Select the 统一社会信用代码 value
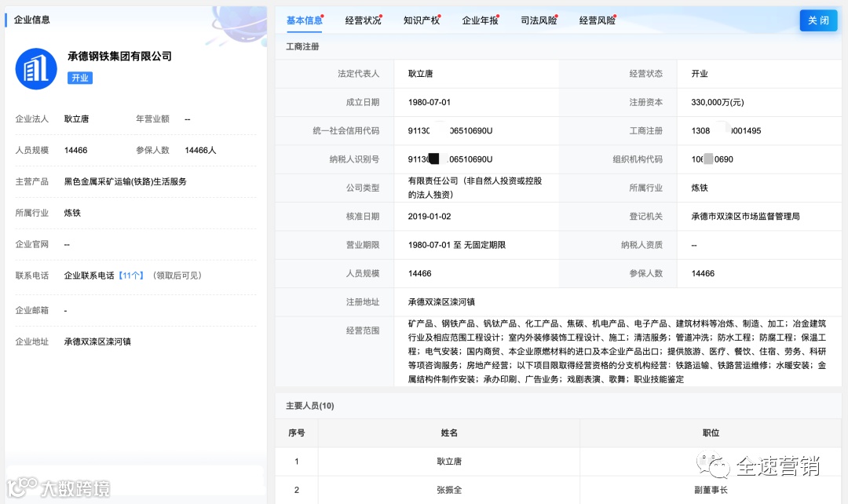848x504 pixels. tap(450, 131)
